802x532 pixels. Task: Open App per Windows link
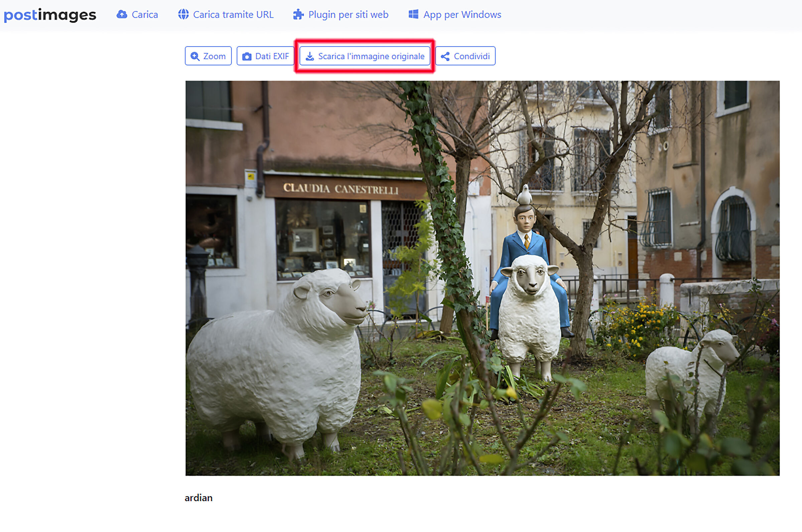click(x=454, y=15)
